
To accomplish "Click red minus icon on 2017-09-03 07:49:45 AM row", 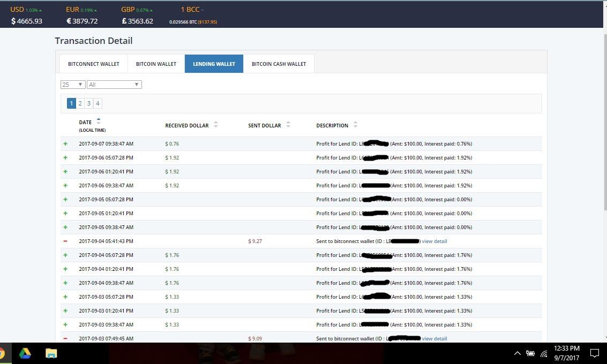I will (65, 338).
